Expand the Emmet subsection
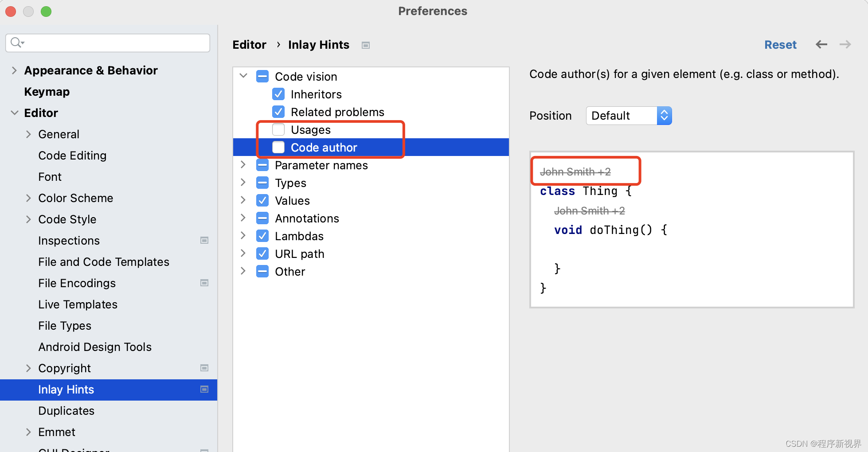 click(28, 432)
